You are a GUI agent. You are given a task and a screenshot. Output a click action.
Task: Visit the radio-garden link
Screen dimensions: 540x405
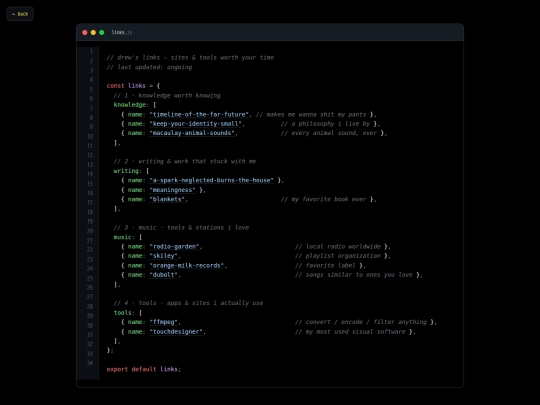[x=174, y=247]
